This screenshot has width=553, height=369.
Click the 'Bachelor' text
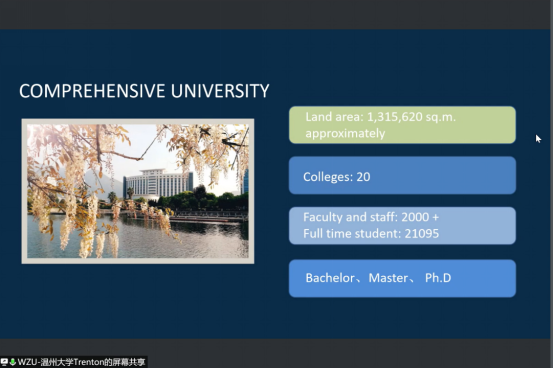point(330,278)
